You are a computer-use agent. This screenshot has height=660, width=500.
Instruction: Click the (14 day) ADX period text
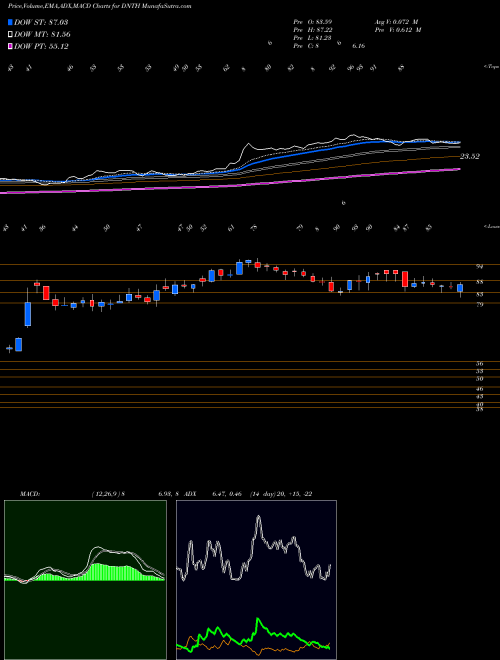[263, 494]
